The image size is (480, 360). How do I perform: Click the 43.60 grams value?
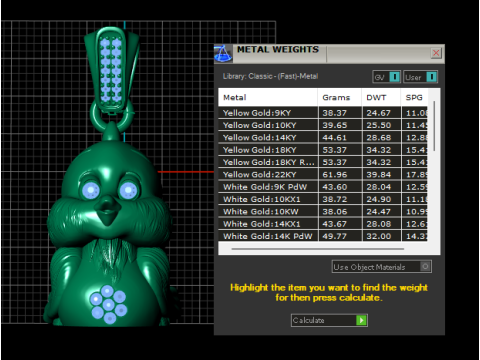pos(335,187)
